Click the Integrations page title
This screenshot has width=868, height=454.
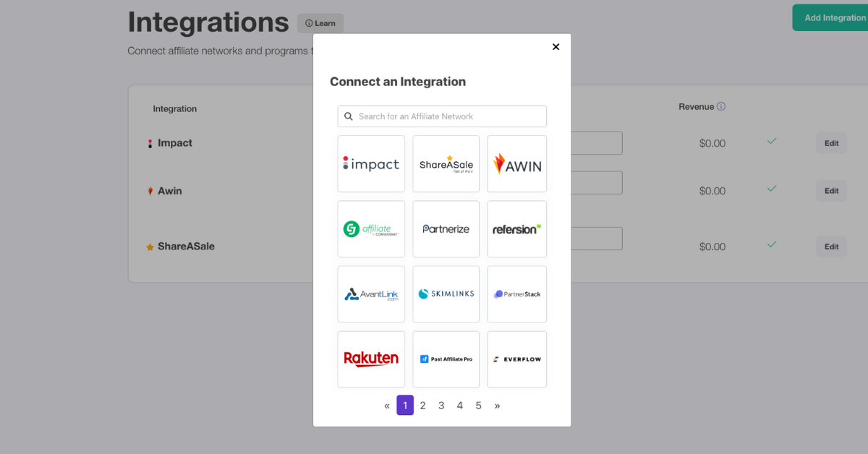(208, 22)
